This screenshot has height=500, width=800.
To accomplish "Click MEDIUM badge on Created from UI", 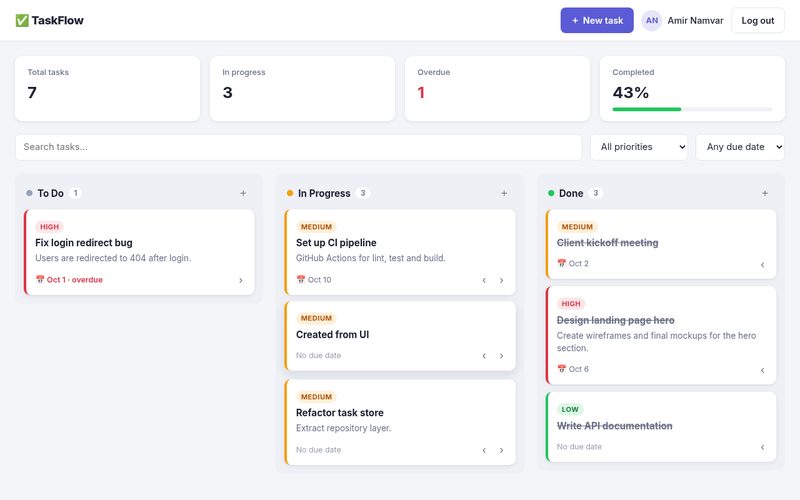I will pos(316,318).
